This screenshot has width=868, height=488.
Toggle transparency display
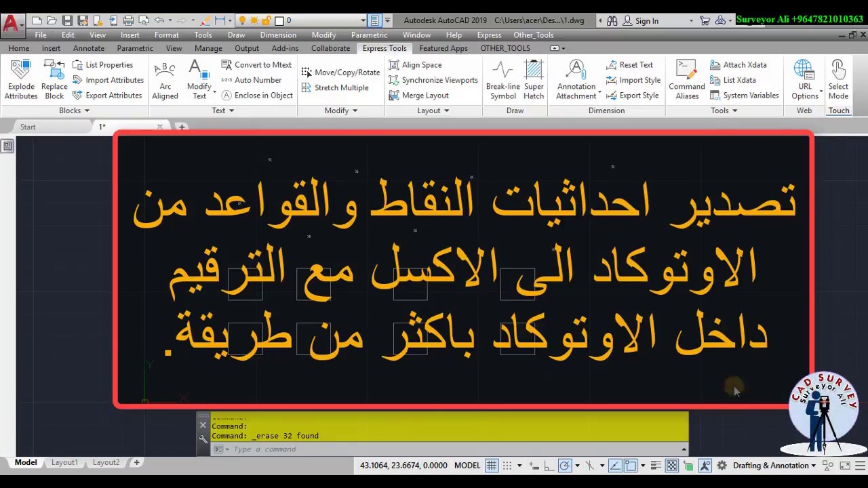pyautogui.click(x=672, y=466)
